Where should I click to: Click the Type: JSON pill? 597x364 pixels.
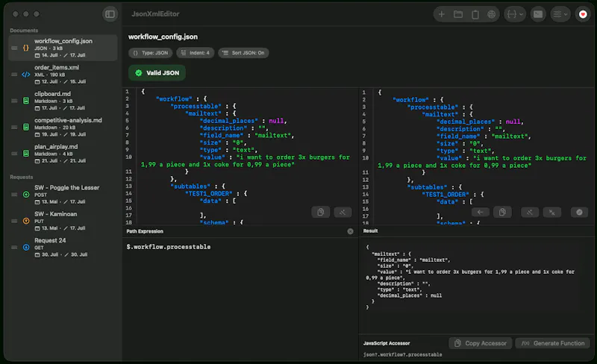151,53
